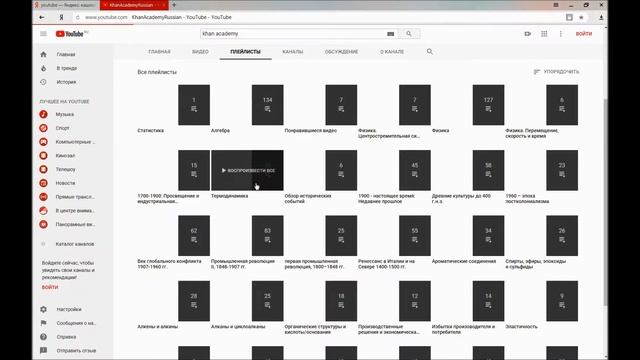Click inside the 'khan academy' search field
This screenshot has height=360, width=640.
tap(294, 34)
